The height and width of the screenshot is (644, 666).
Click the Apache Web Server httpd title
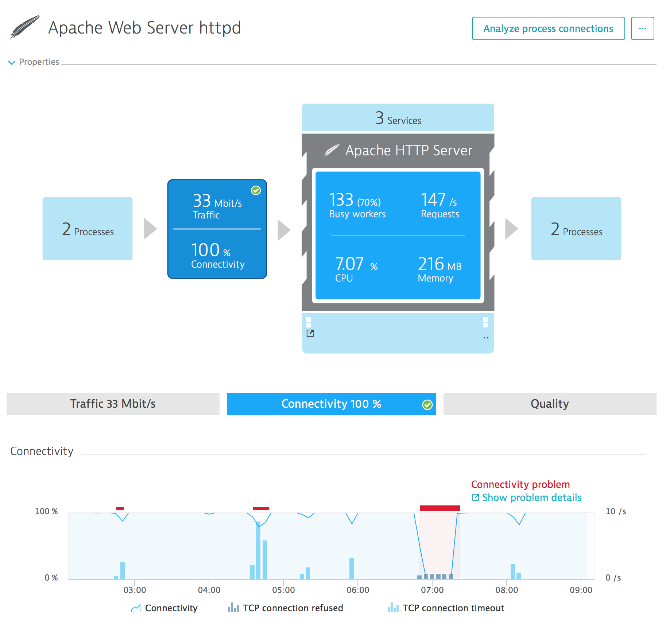pos(144,28)
